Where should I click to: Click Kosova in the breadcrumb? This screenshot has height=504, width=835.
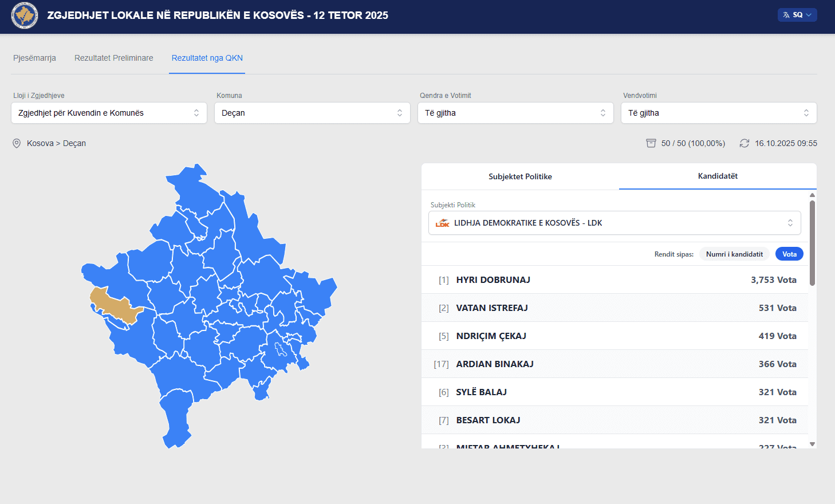tap(40, 143)
